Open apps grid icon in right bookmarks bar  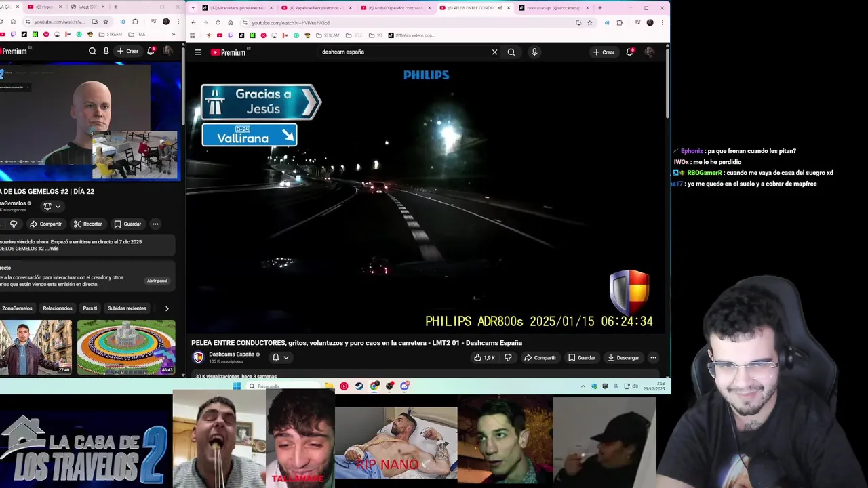click(193, 35)
